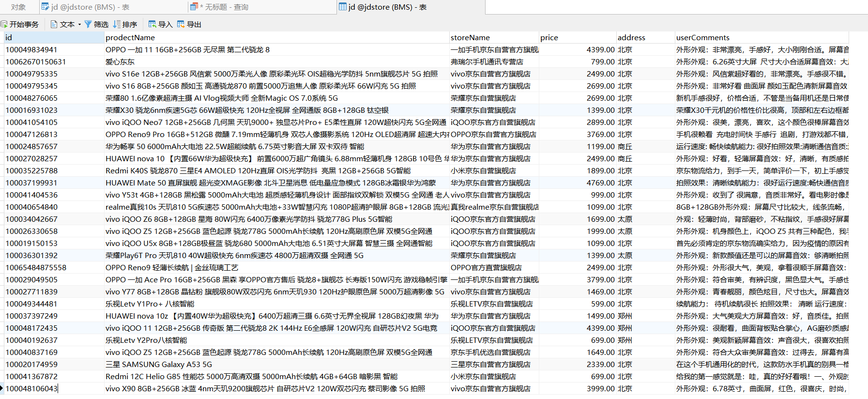
Task: Click price cell 1469.00
Action: pos(578,292)
